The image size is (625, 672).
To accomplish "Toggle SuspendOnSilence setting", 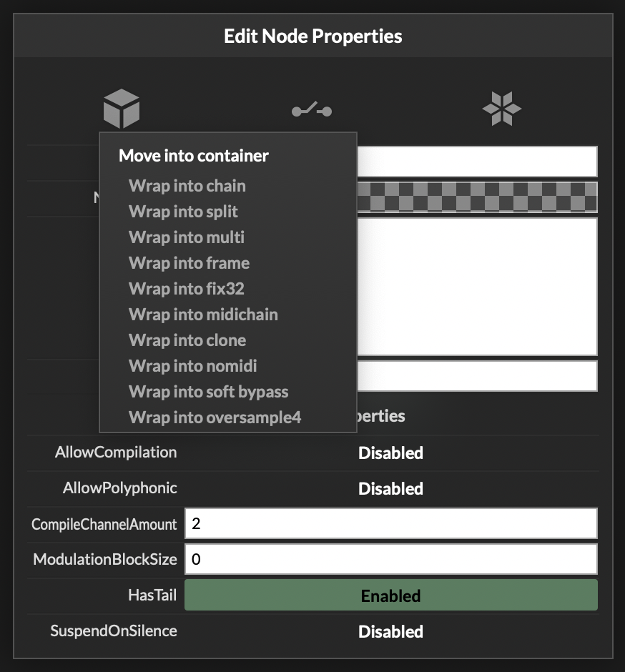I will (391, 631).
